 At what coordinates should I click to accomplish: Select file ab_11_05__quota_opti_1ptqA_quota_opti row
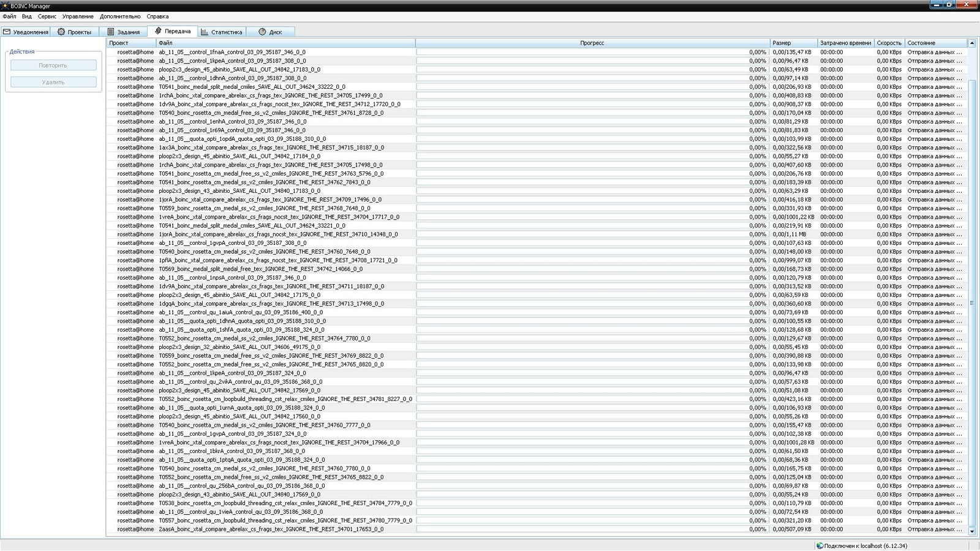[242, 460]
